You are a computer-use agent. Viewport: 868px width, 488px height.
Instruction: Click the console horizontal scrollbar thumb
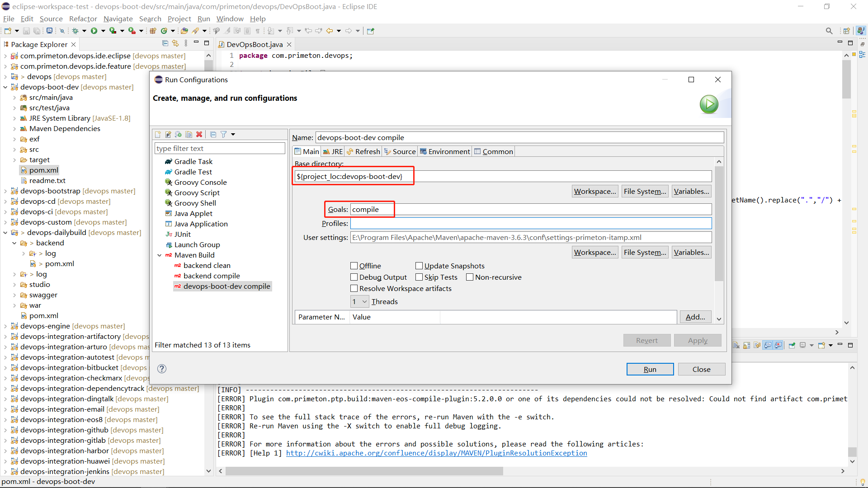364,471
